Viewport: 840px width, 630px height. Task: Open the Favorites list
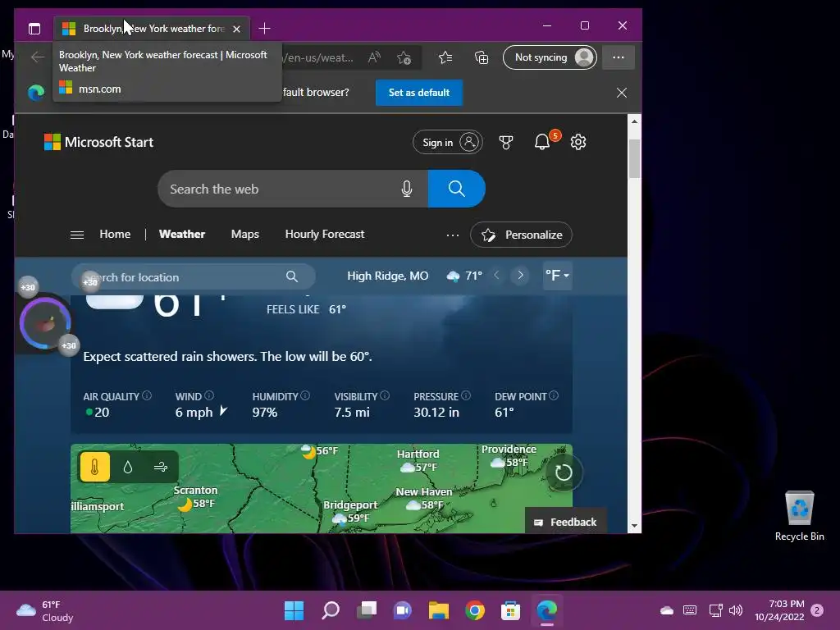coord(445,57)
